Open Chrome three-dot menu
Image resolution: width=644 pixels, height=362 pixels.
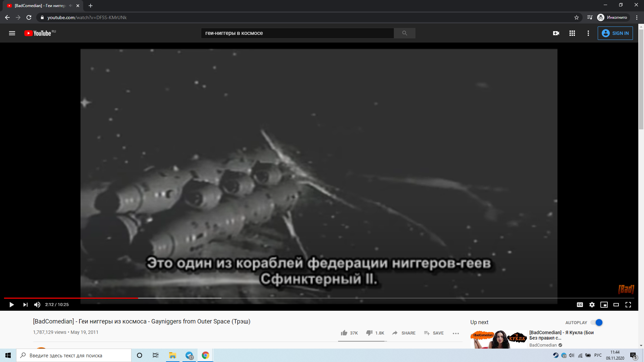click(637, 17)
